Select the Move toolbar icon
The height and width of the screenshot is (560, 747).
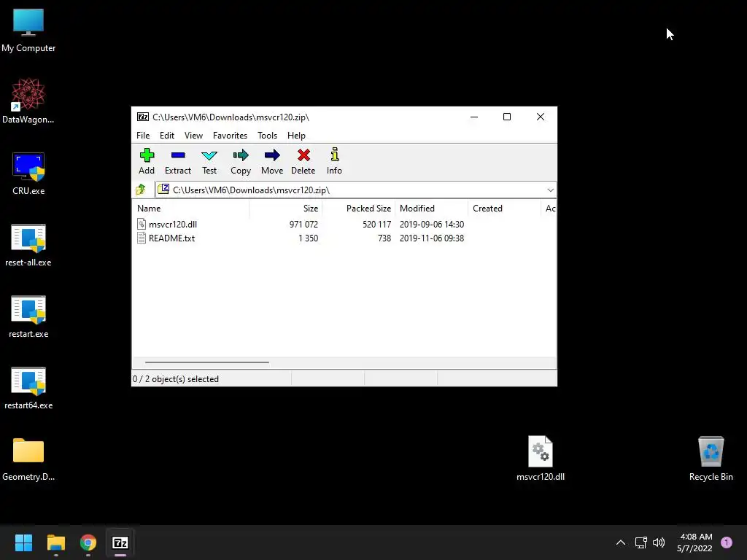tap(272, 155)
